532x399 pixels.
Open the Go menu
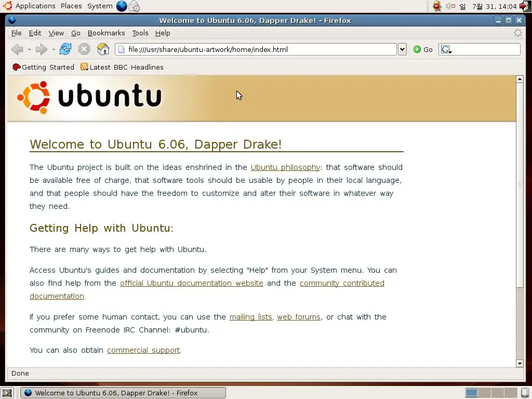[76, 33]
